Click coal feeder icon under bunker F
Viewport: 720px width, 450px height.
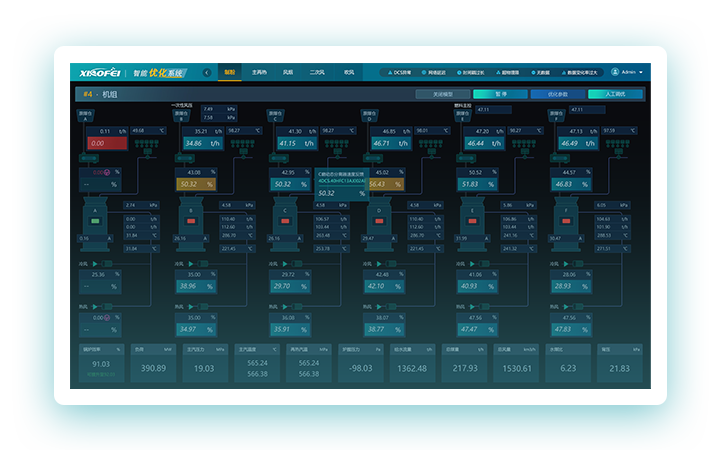pos(560,158)
